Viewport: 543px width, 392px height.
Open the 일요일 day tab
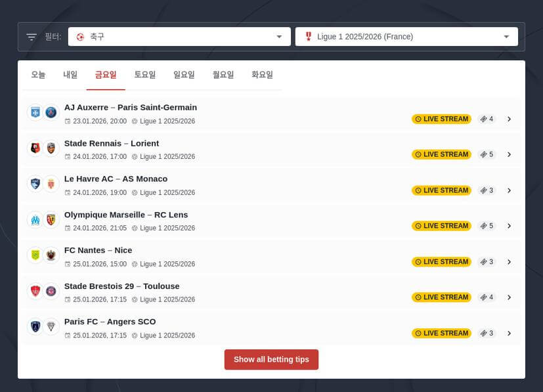pyautogui.click(x=184, y=74)
